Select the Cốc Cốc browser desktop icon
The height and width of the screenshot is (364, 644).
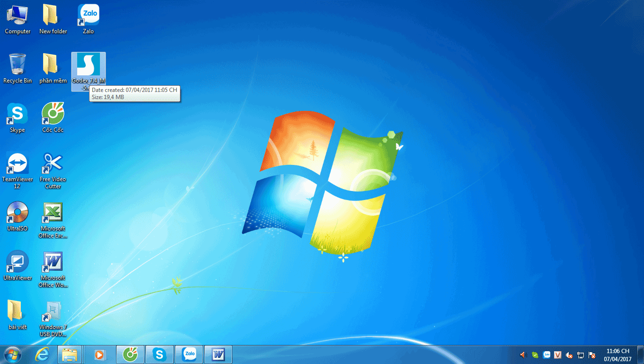click(53, 118)
